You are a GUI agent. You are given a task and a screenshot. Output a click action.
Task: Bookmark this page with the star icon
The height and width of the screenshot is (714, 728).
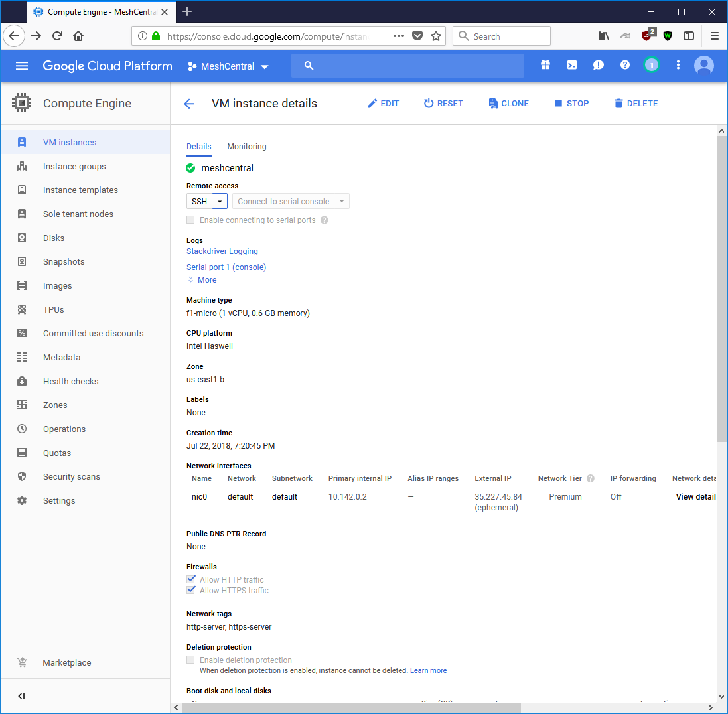[x=435, y=36]
